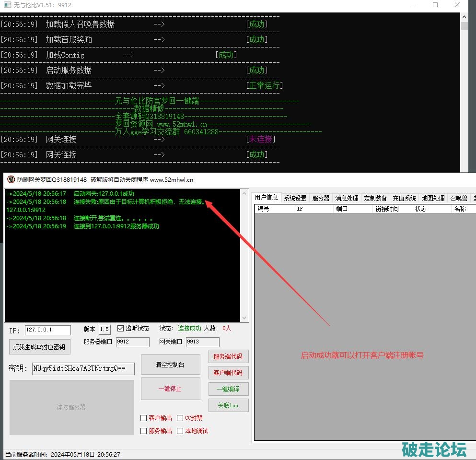This screenshot has width=476, height=460.
Task: Enable the 客户输出 checkbox
Action: click(x=143, y=418)
